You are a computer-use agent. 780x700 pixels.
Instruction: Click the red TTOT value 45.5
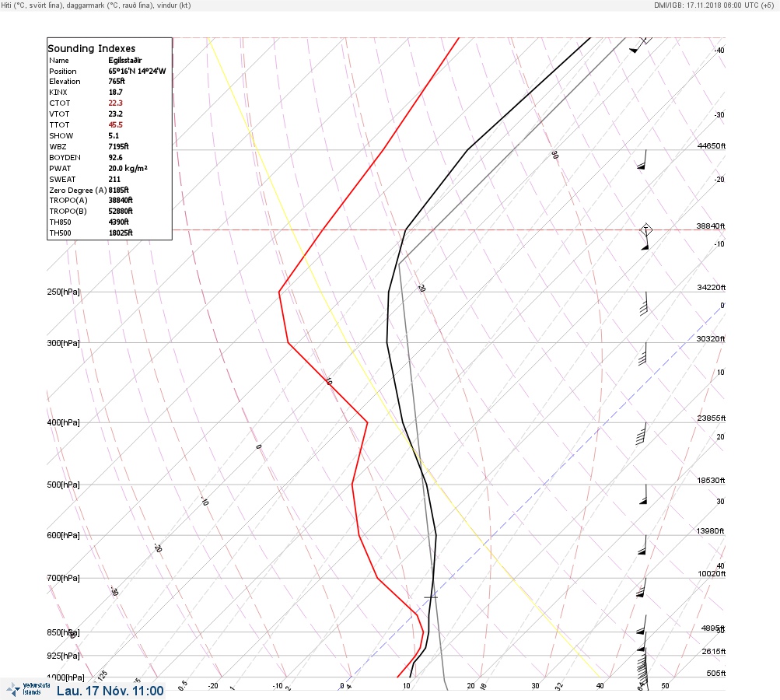(x=115, y=125)
